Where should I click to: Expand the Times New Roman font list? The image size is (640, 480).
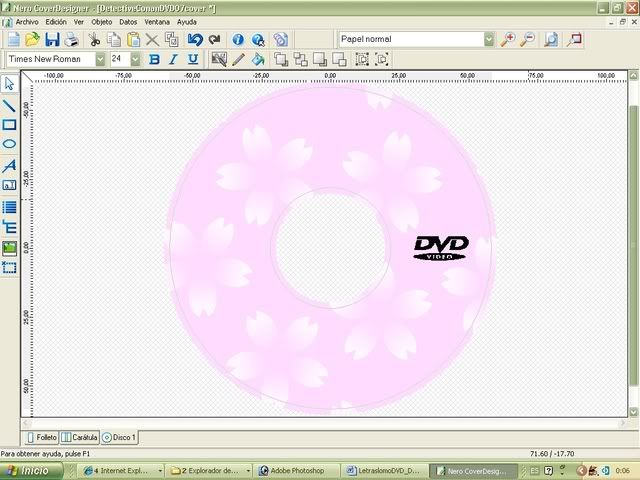pyautogui.click(x=101, y=60)
